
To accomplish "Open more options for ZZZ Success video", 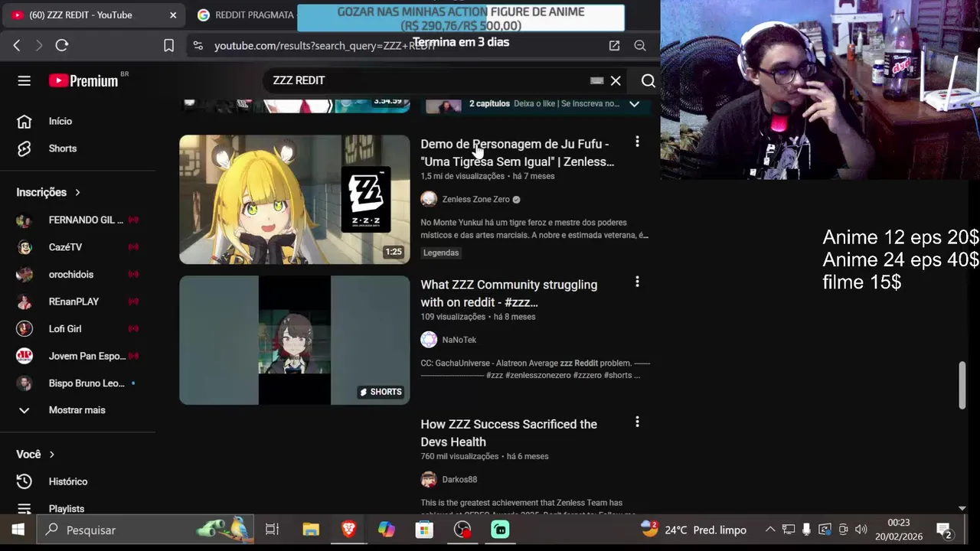I will pos(637,422).
